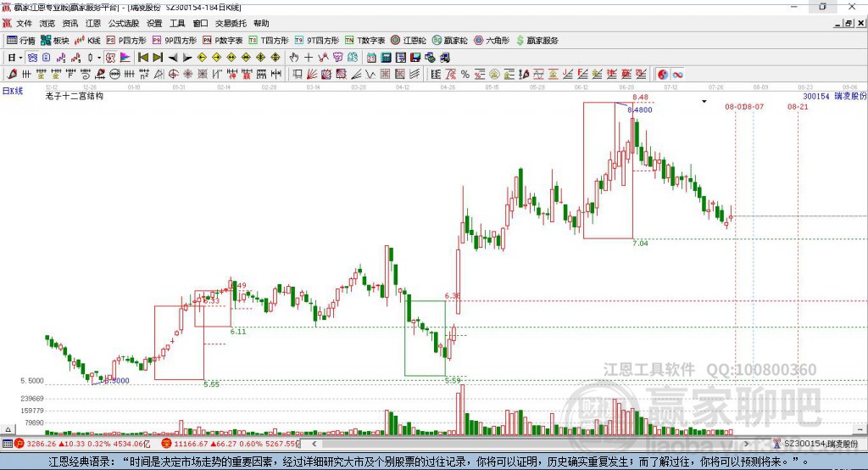
Task: Select the red pencil drawing tool
Action: tap(12, 74)
